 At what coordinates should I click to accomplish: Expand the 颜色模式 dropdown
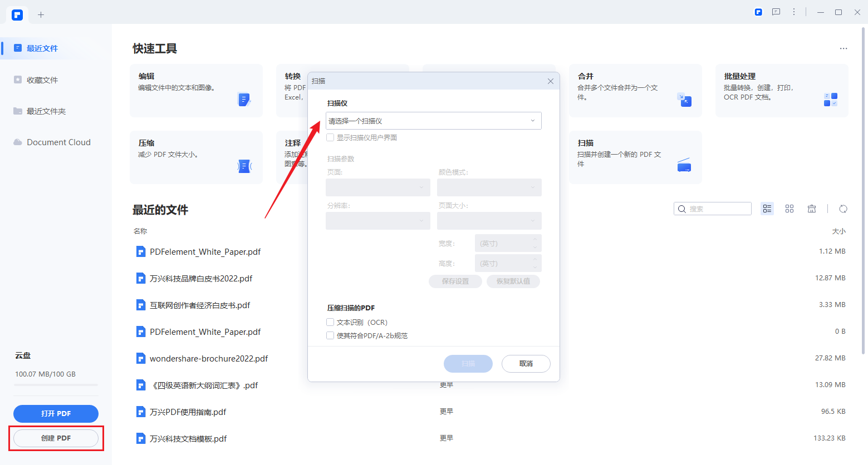[489, 187]
